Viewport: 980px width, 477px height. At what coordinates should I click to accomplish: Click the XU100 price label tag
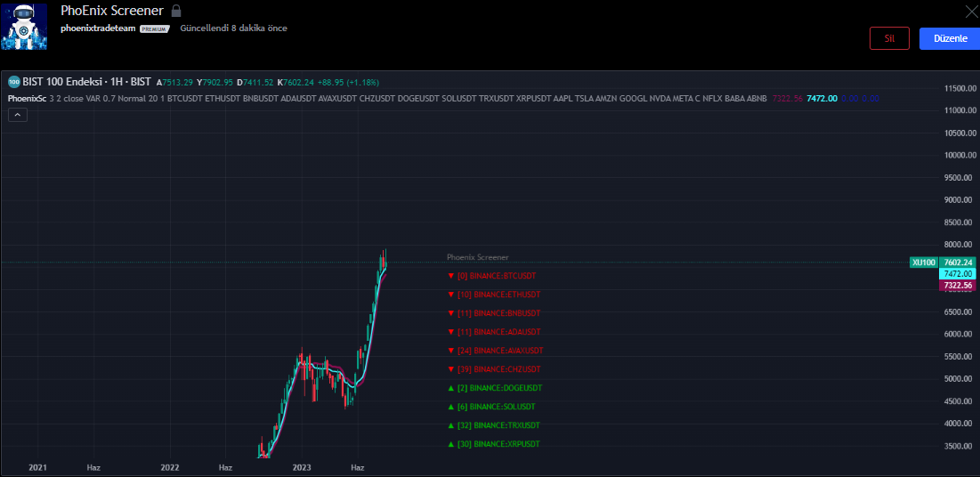tap(923, 263)
